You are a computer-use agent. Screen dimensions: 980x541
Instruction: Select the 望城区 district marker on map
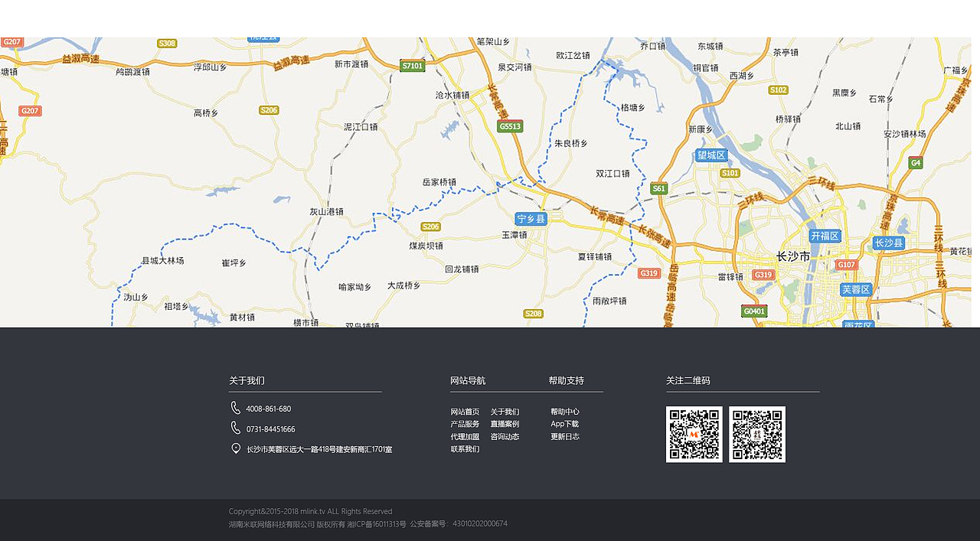click(711, 155)
